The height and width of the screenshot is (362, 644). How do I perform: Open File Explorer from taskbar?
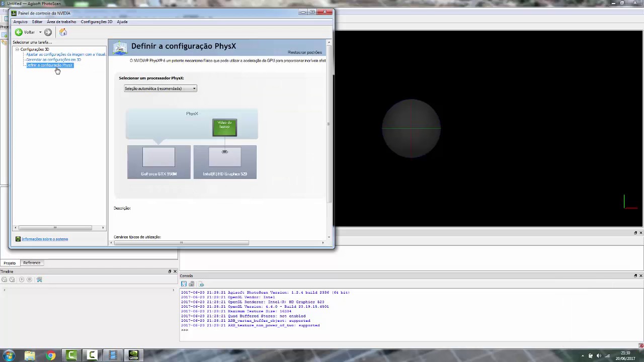tap(30, 356)
